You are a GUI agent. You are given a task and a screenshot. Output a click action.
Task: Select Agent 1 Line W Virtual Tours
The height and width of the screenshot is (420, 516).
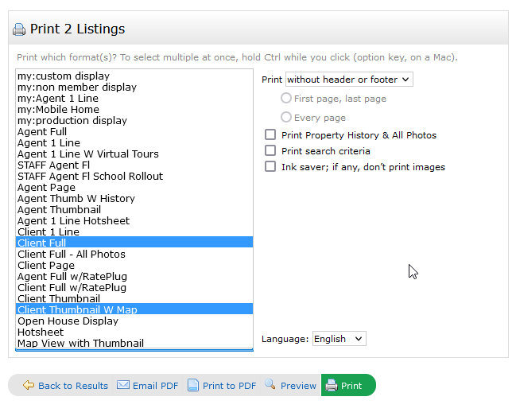(x=134, y=154)
